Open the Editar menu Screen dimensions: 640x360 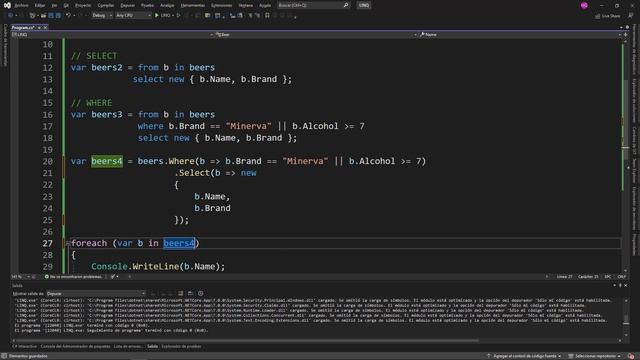tap(40, 5)
